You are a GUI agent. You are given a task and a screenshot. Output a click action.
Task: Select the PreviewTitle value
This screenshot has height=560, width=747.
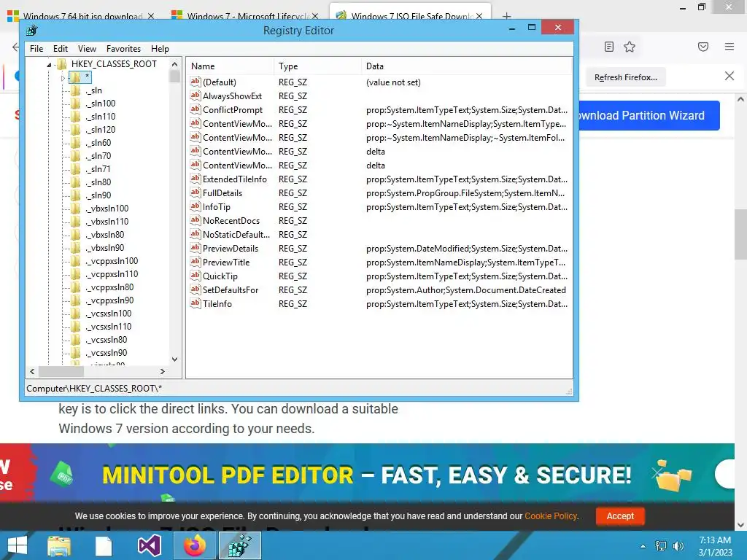[x=226, y=262]
